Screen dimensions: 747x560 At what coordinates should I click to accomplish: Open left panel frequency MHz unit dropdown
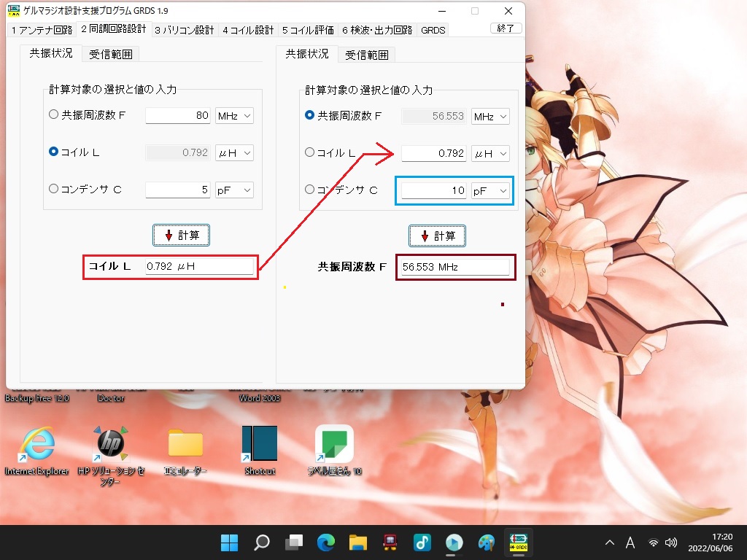coord(234,116)
